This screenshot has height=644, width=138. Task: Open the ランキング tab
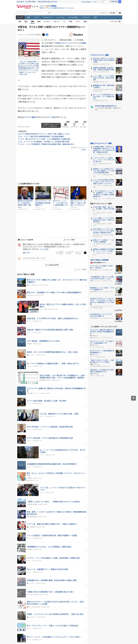click(86, 17)
